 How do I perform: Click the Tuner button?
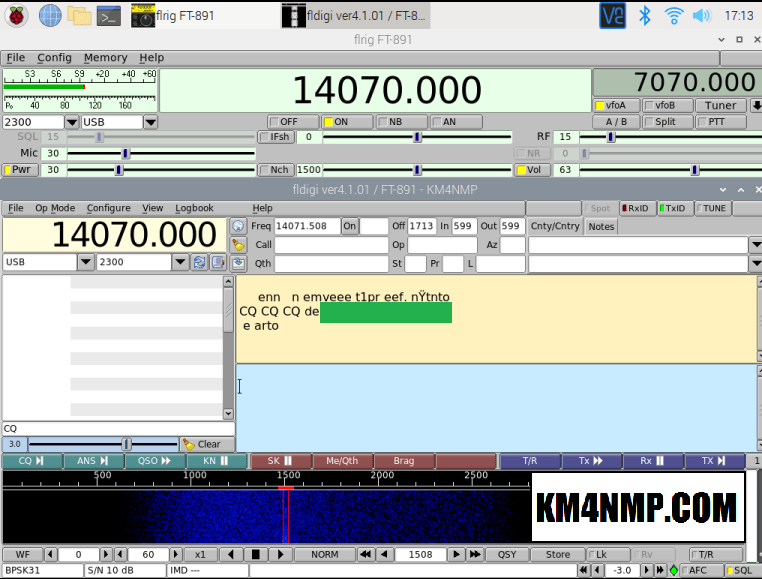[720, 105]
